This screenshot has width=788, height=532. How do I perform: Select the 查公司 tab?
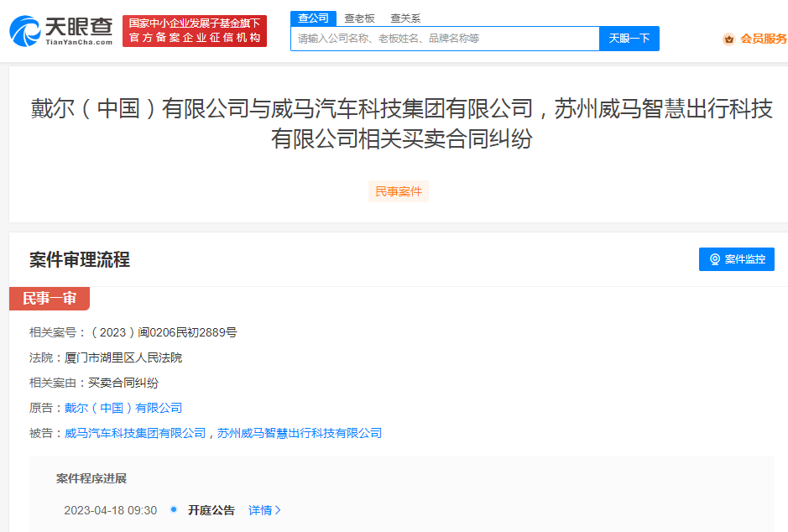(x=314, y=17)
